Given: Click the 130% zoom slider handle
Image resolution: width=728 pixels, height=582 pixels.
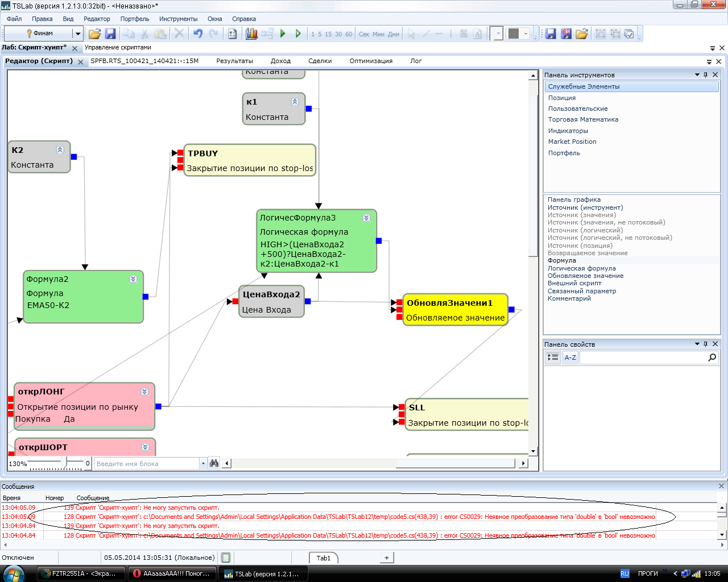Looking at the screenshot, I should [x=64, y=463].
